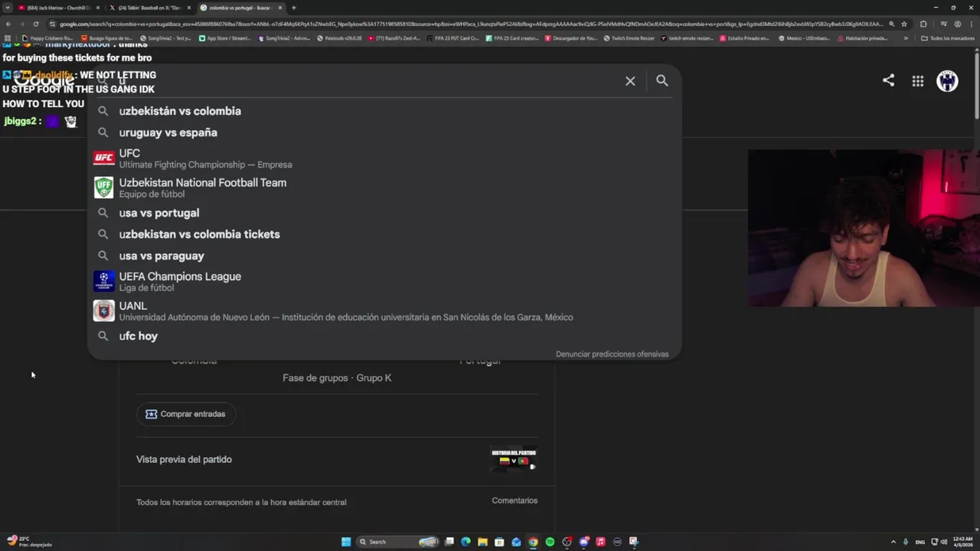Image resolution: width=980 pixels, height=551 pixels.
Task: Open Vista previa del partido
Action: pyautogui.click(x=184, y=459)
